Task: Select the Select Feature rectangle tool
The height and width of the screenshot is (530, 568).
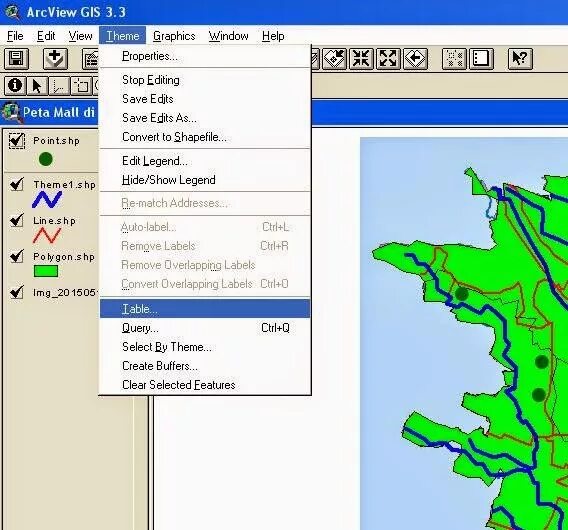Action: 81,86
